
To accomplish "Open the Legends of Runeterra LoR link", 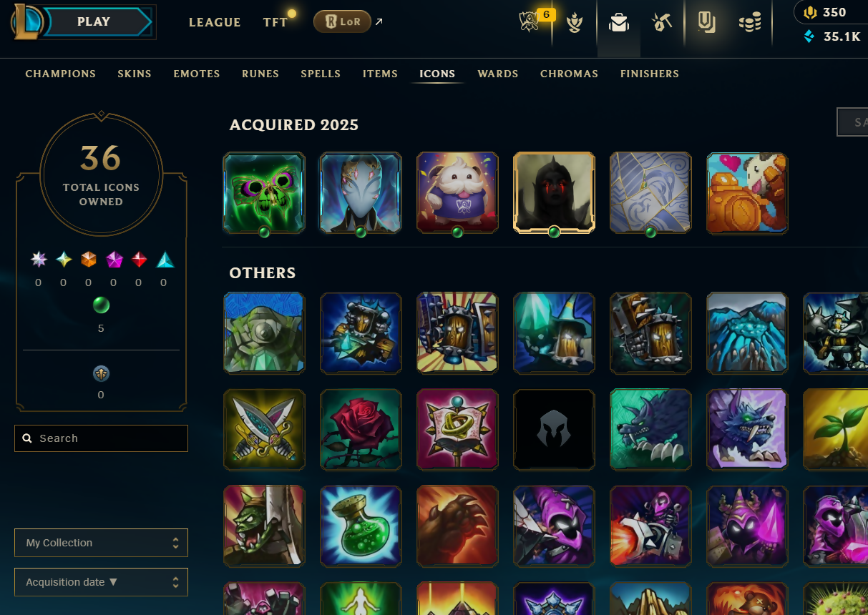I will pos(342,21).
